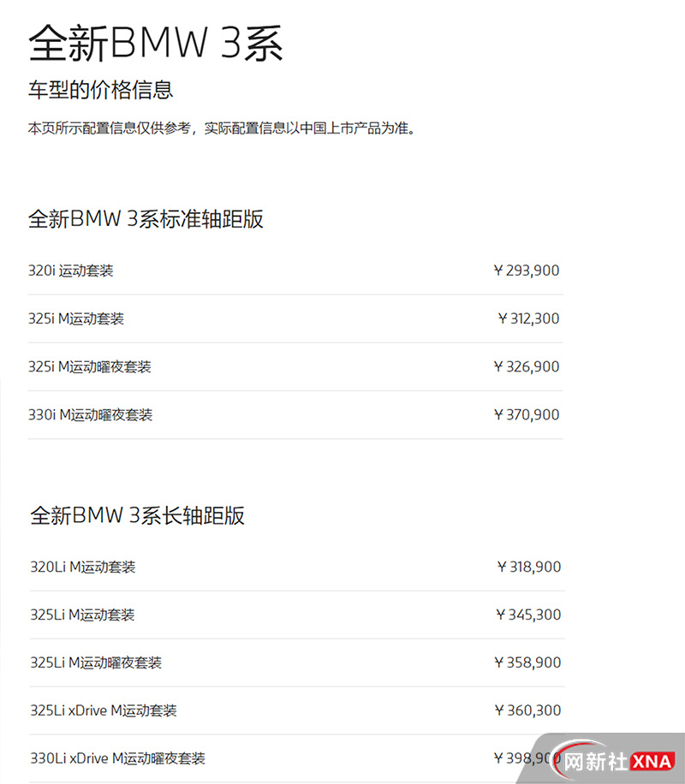Open the 325Li M运动套装 entry
This screenshot has width=685, height=784.
[82, 615]
